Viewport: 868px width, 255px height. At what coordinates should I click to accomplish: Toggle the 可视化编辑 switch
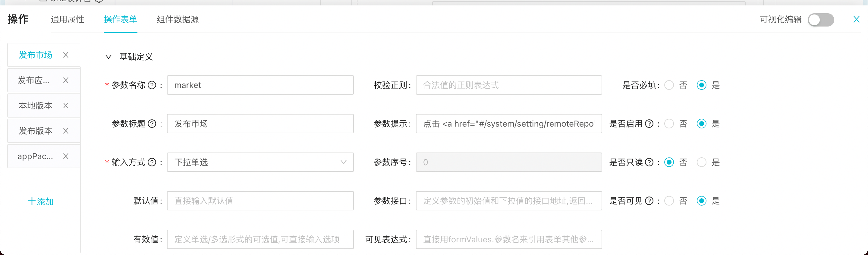pos(820,20)
